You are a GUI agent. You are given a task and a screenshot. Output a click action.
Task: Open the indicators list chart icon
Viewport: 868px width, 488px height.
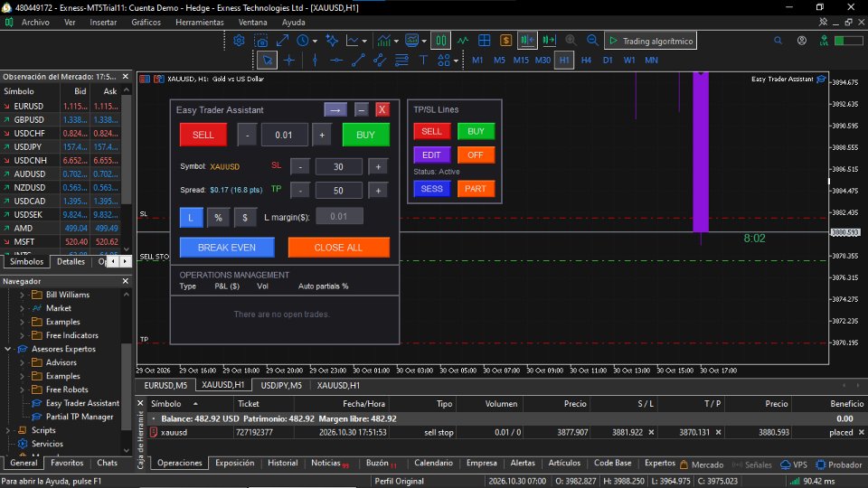click(x=383, y=41)
